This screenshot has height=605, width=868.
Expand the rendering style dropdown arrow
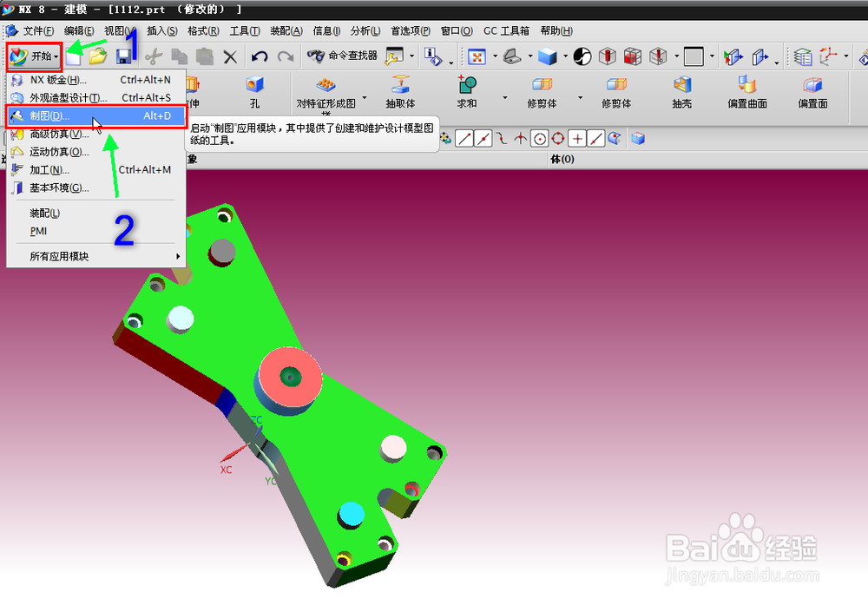point(565,56)
